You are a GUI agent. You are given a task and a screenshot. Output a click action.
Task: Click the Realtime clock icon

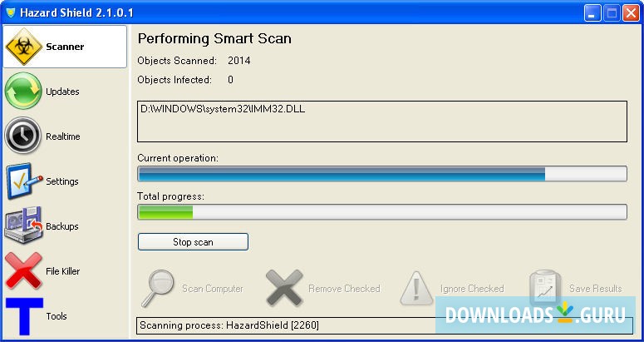23,136
